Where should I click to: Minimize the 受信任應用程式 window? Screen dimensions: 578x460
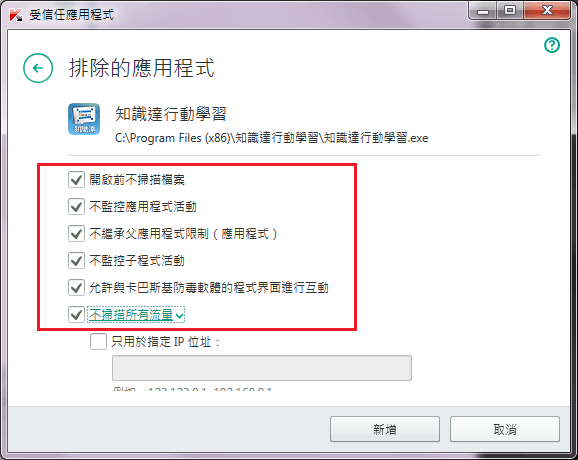tap(483, 11)
